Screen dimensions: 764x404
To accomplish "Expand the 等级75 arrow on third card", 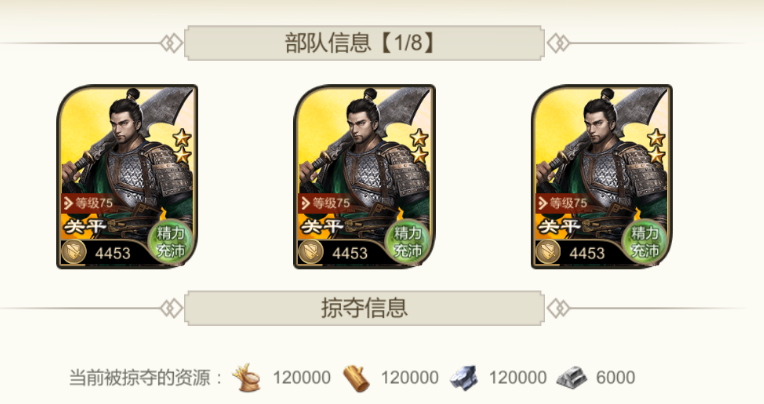I will coord(543,203).
